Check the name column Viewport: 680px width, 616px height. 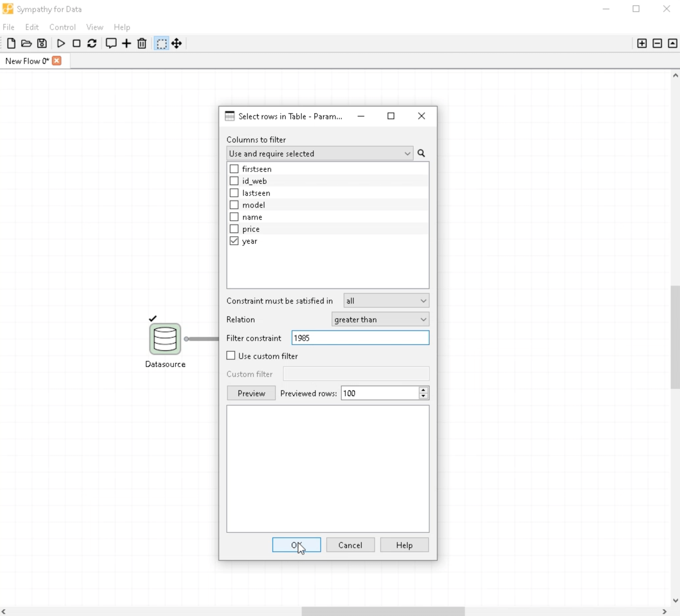[x=234, y=217]
